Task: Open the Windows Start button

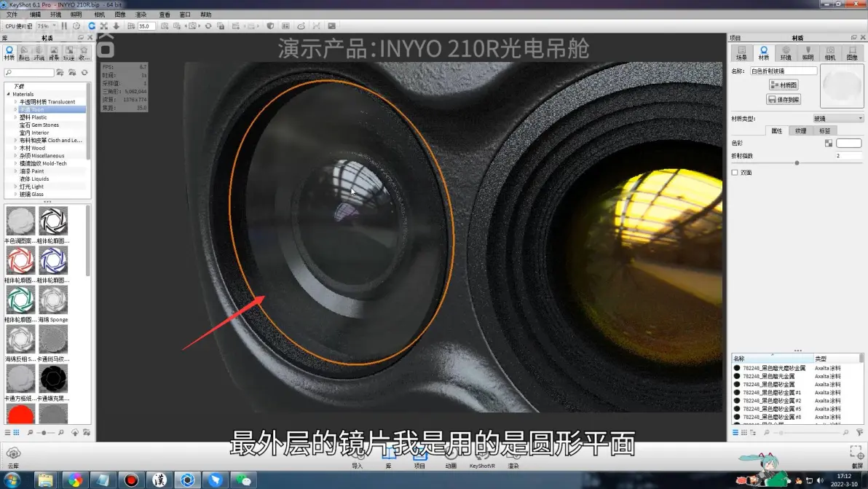Action: pyautogui.click(x=12, y=480)
